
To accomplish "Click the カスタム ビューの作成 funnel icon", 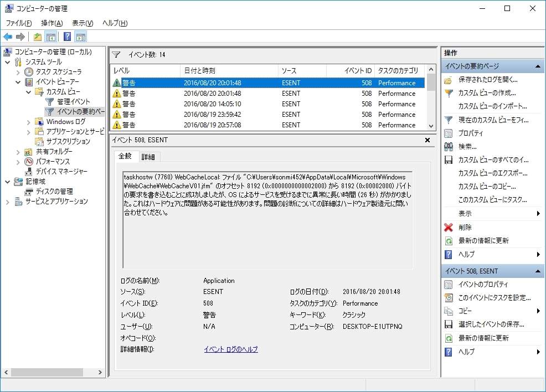I will (x=449, y=93).
